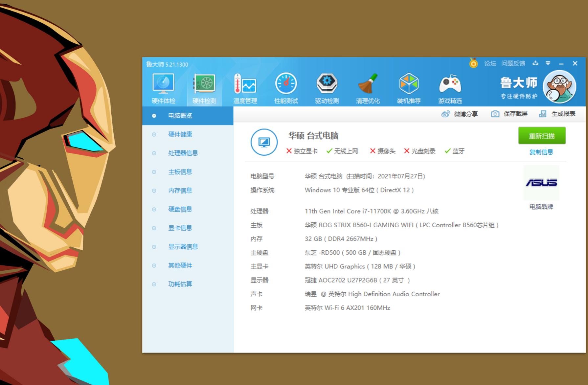Generate a report with 生成报表
Viewport: 588px width, 385px height.
click(x=564, y=114)
